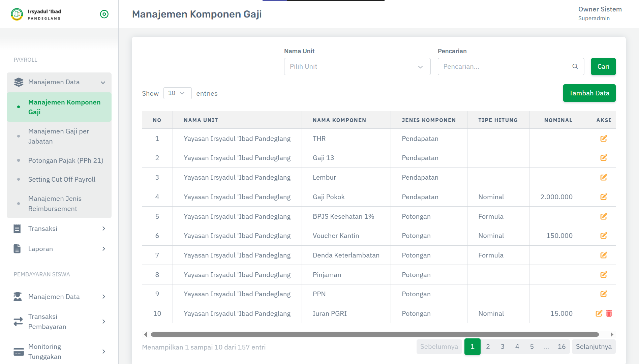Open Potongan Pajak (PPh 21)
Screen dimensions: 639x364
(59, 160)
